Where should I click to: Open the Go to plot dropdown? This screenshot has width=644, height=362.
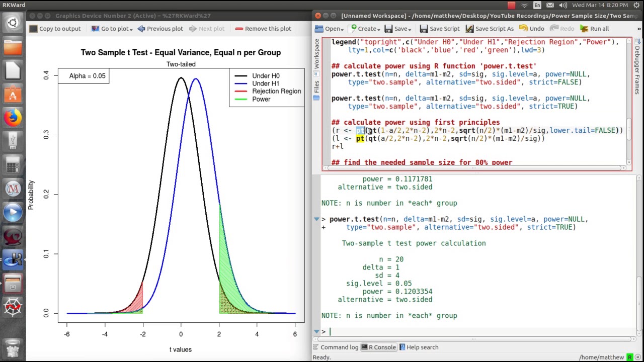pos(112,29)
